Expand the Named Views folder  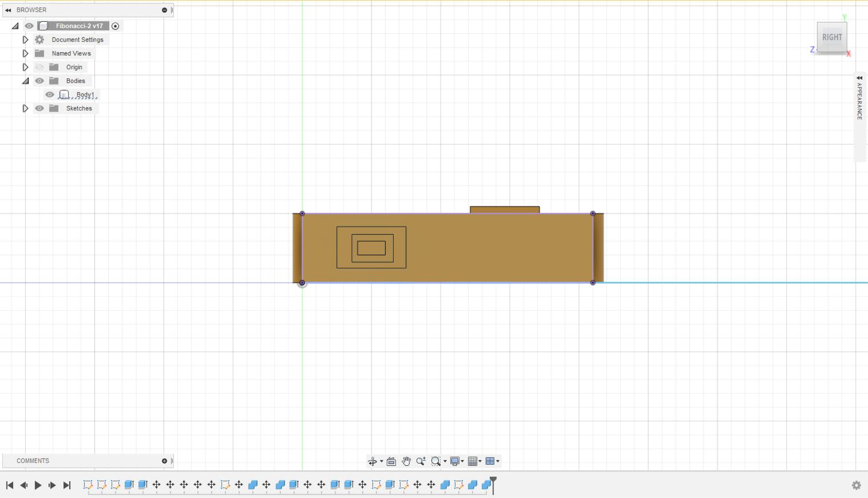[x=25, y=53]
